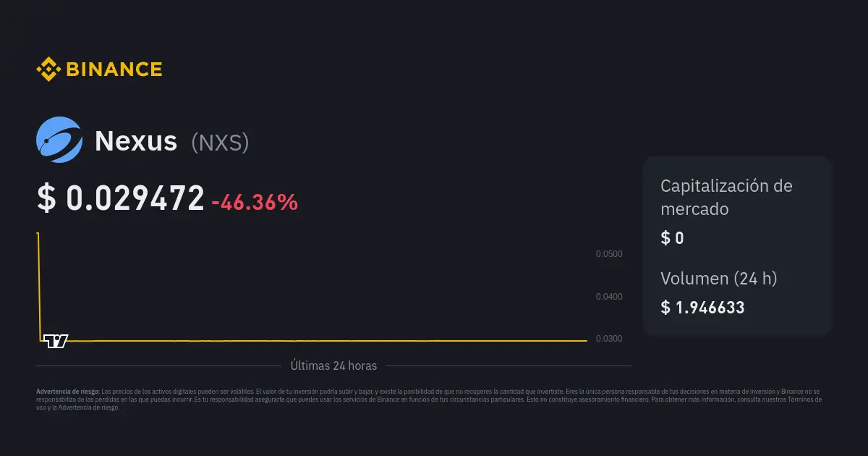
Task: Click the market cap value $ 0
Action: [x=672, y=238]
